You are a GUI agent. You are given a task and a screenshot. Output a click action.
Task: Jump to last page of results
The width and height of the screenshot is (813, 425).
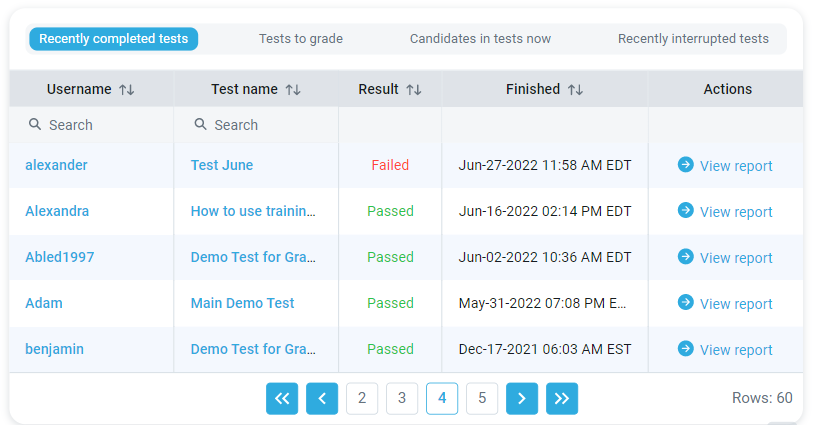[562, 398]
